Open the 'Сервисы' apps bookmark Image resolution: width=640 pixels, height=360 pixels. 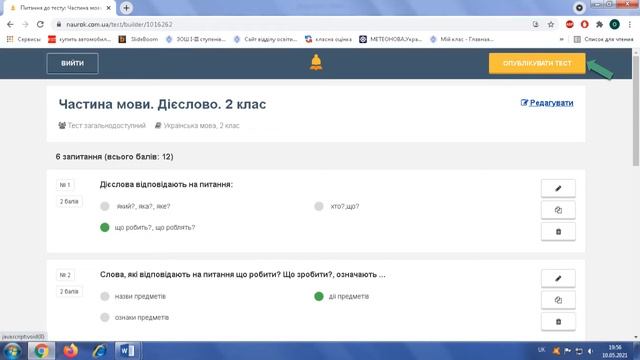(24, 39)
